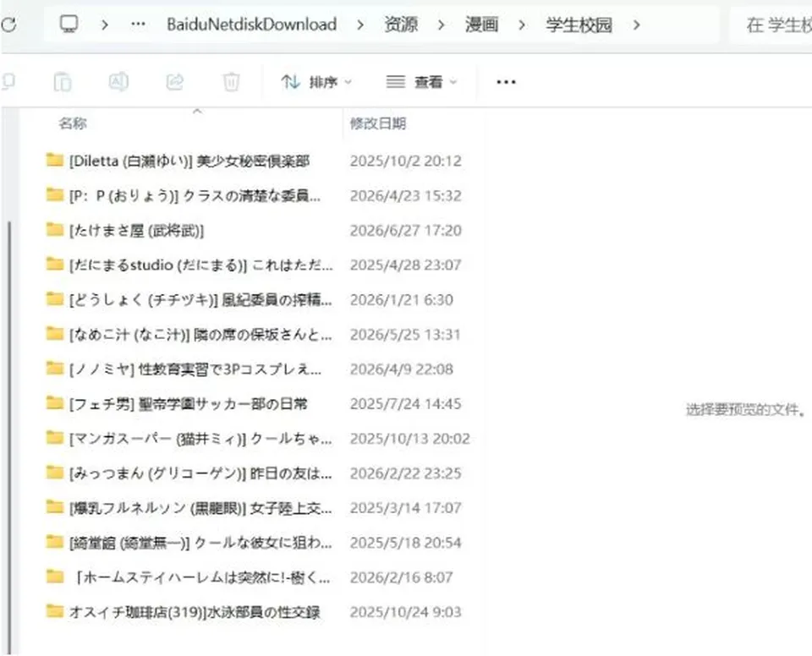Click the Refresh icon beside the address bar
This screenshot has width=812, height=656.
[x=8, y=24]
